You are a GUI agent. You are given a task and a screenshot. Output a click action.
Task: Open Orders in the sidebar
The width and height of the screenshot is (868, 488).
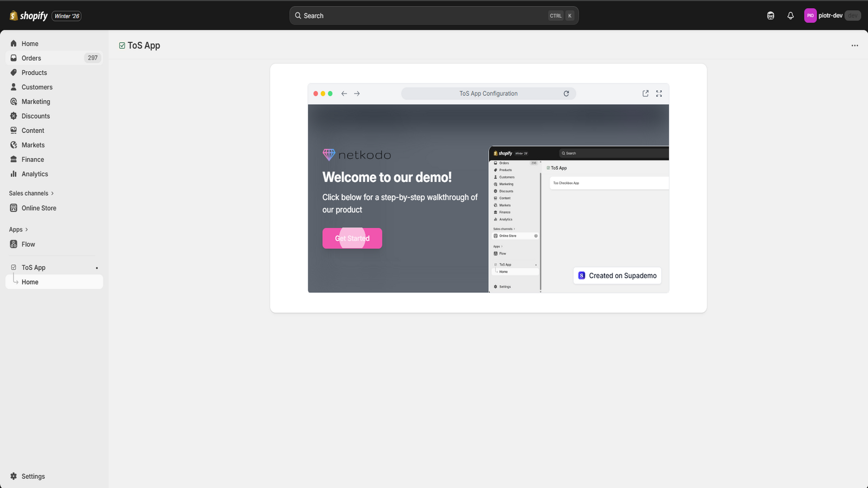coord(54,58)
